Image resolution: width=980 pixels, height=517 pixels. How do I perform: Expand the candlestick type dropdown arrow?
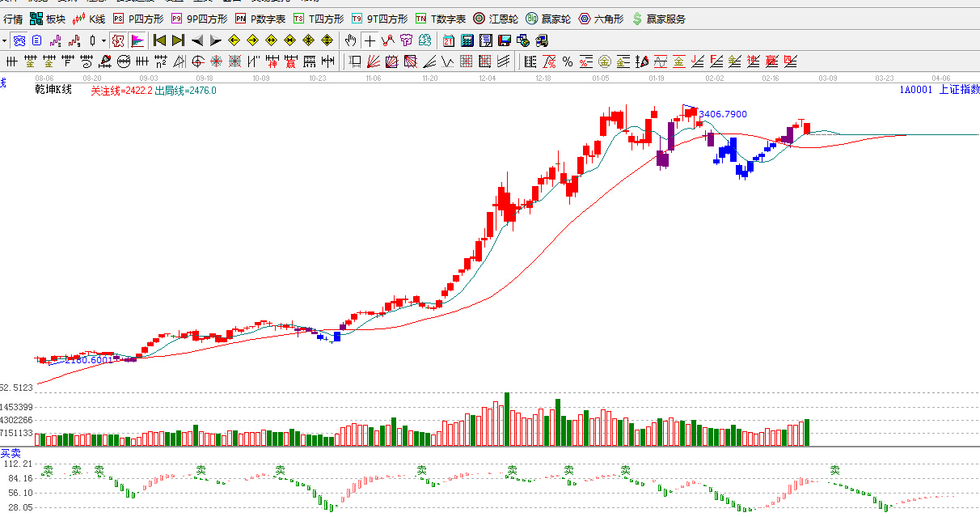click(103, 40)
